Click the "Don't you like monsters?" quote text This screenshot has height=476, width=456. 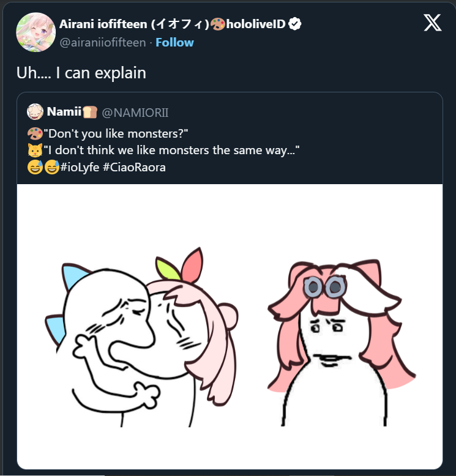116,133
